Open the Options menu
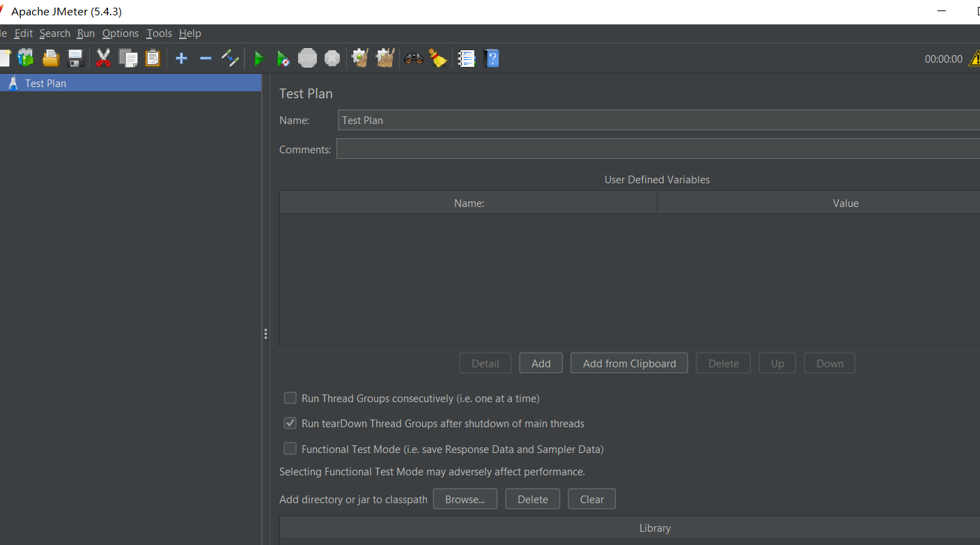This screenshot has height=545, width=980. [120, 33]
